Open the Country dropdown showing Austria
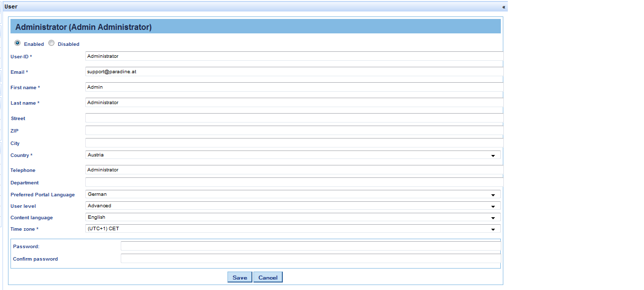This screenshot has width=644, height=290. click(293, 155)
